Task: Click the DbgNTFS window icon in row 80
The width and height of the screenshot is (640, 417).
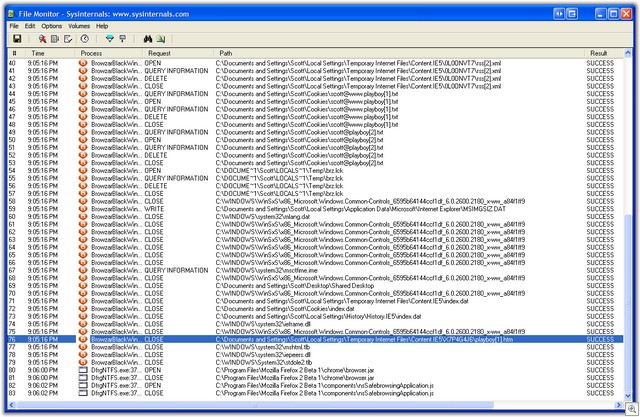Action: pyautogui.click(x=83, y=370)
